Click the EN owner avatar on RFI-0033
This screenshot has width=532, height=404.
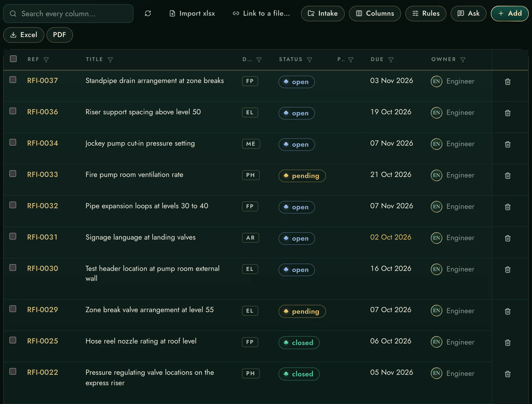coord(437,175)
